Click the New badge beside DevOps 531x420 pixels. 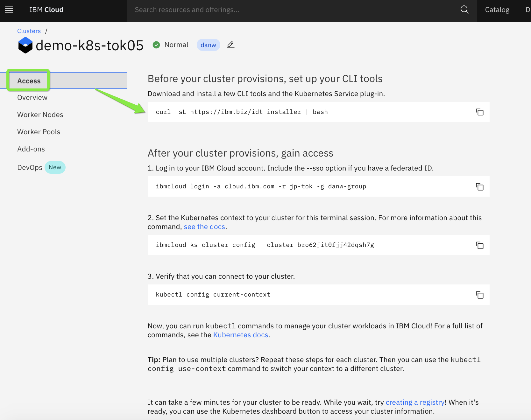[55, 167]
